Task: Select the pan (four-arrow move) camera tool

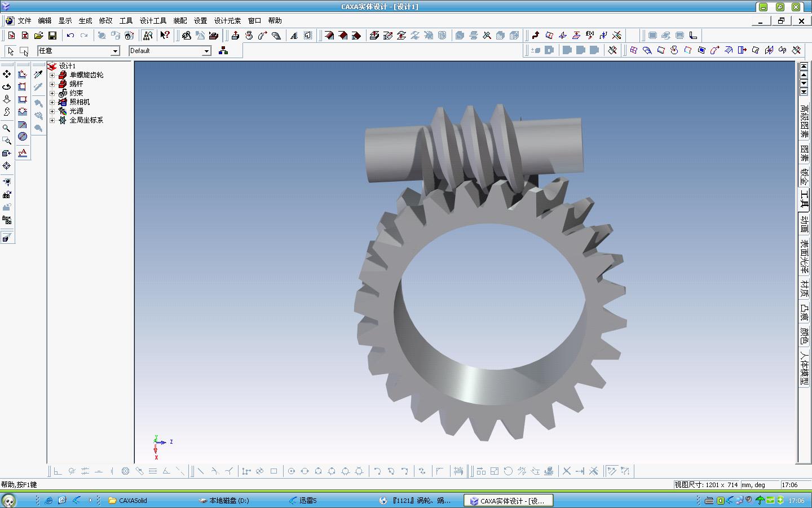Action: (7, 74)
